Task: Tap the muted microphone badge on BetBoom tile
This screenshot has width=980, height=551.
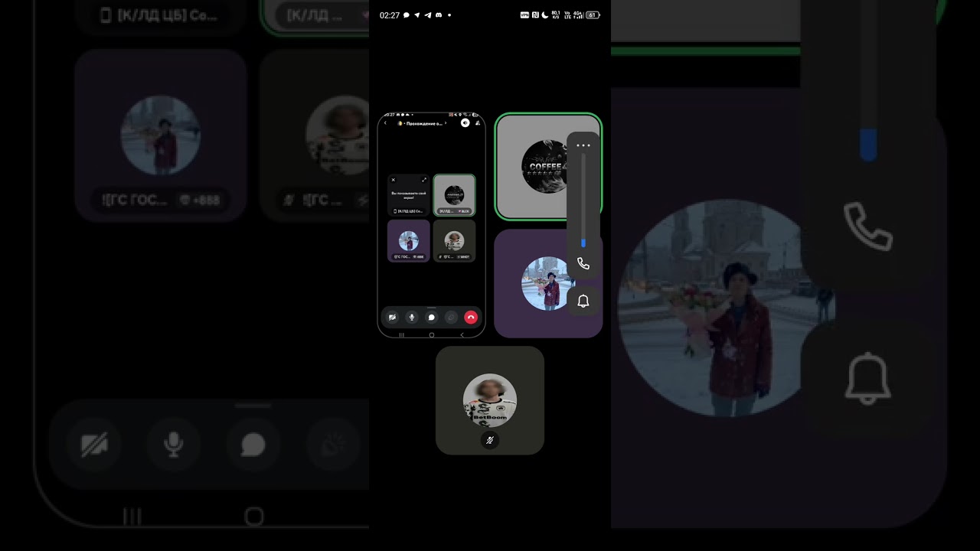Action: [x=490, y=440]
